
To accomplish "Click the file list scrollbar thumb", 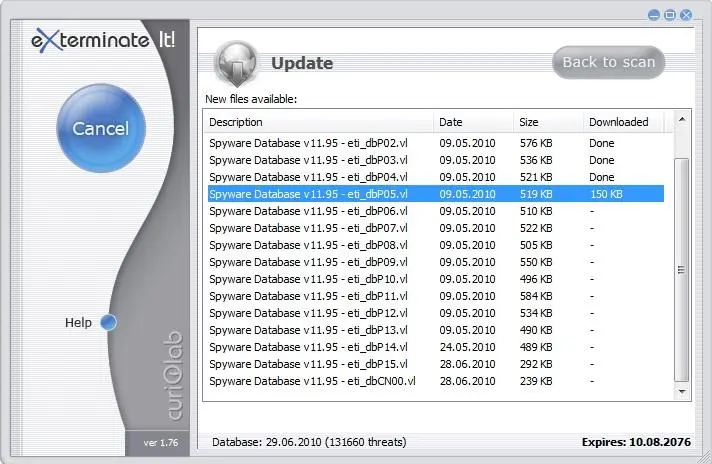I will pos(681,270).
